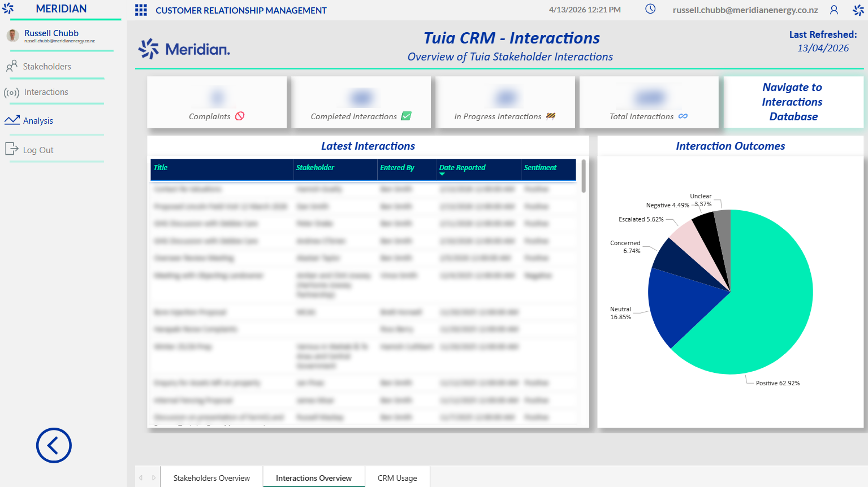
Task: Click the clock icon in the top bar
Action: pos(650,9)
